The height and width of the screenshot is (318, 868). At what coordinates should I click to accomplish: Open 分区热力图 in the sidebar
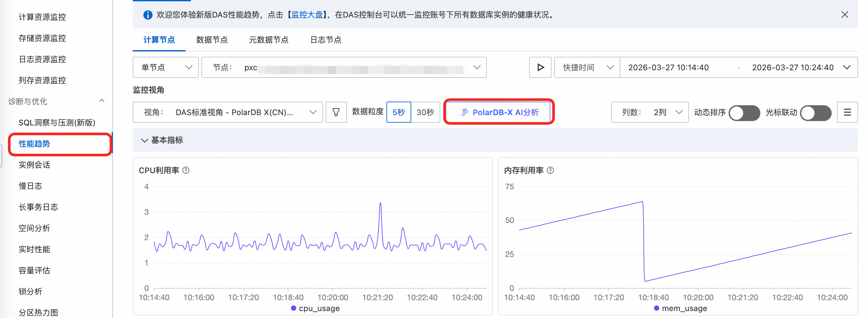point(38,312)
